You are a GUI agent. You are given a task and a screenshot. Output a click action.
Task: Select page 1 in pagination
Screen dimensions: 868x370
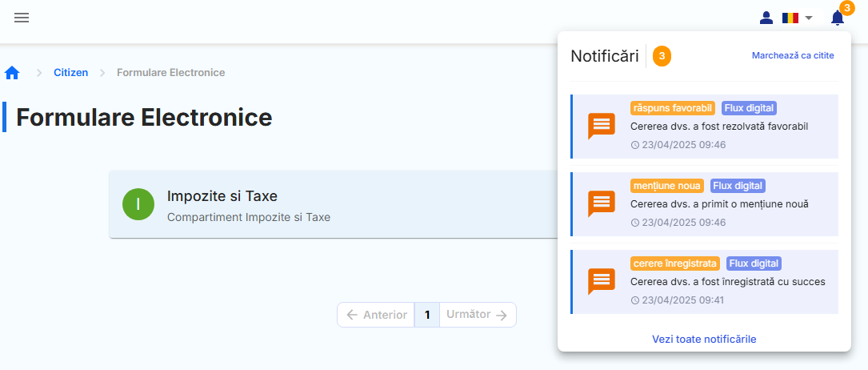click(427, 315)
